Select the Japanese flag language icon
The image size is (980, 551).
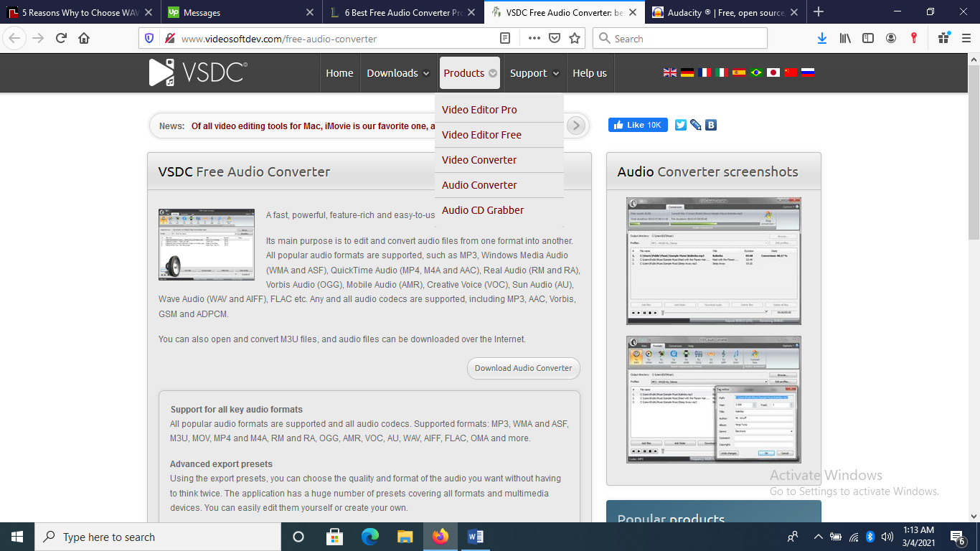point(773,72)
